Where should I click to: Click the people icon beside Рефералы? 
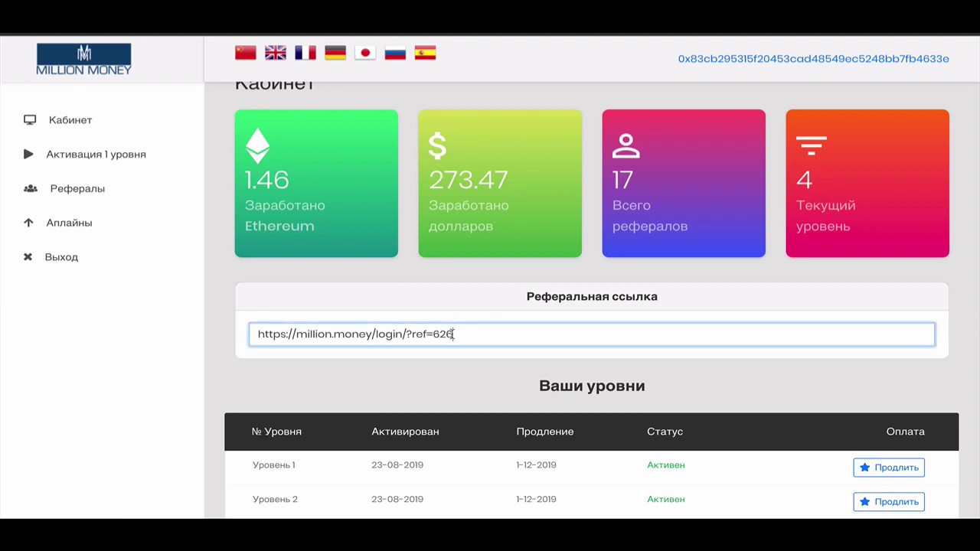click(x=31, y=188)
